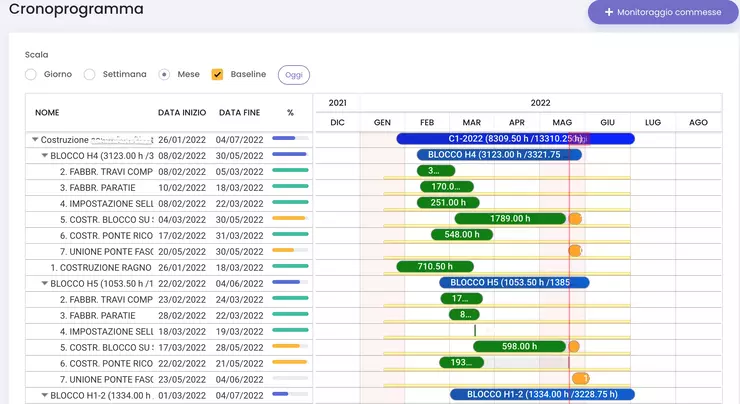Click start date 01/03/2022 of BLOCCO H1-2
Viewport: 740px width, 404px height.
coord(182,396)
